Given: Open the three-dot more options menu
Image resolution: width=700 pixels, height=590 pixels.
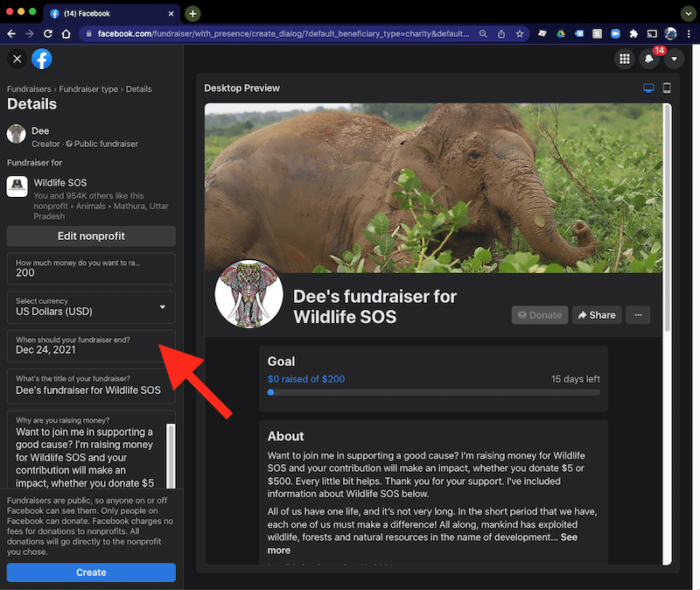Looking at the screenshot, I should (x=638, y=315).
